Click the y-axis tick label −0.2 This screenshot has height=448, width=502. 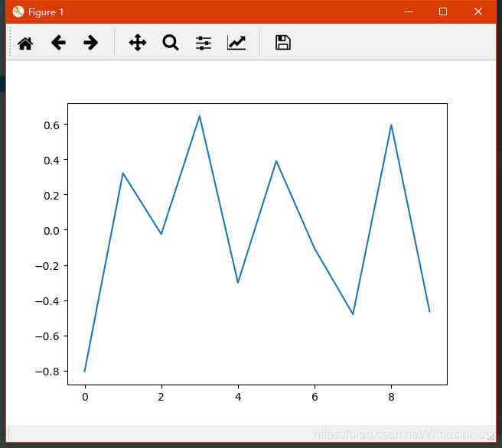pyautogui.click(x=47, y=266)
